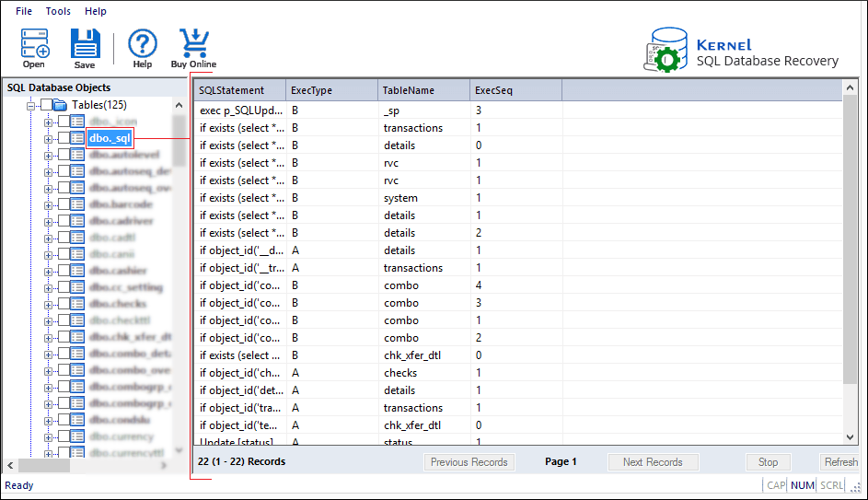
Task: Expand the dbo._icon tree node
Action: tap(48, 122)
